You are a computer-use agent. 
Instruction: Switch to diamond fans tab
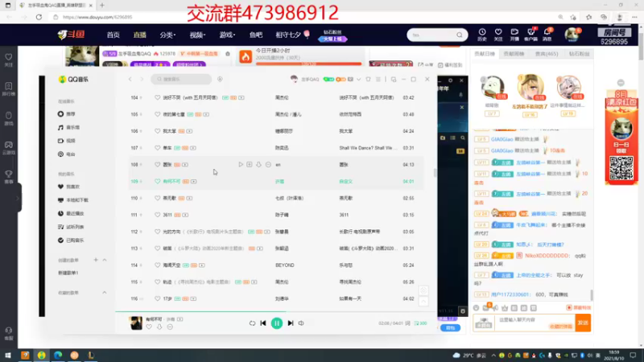579,54
